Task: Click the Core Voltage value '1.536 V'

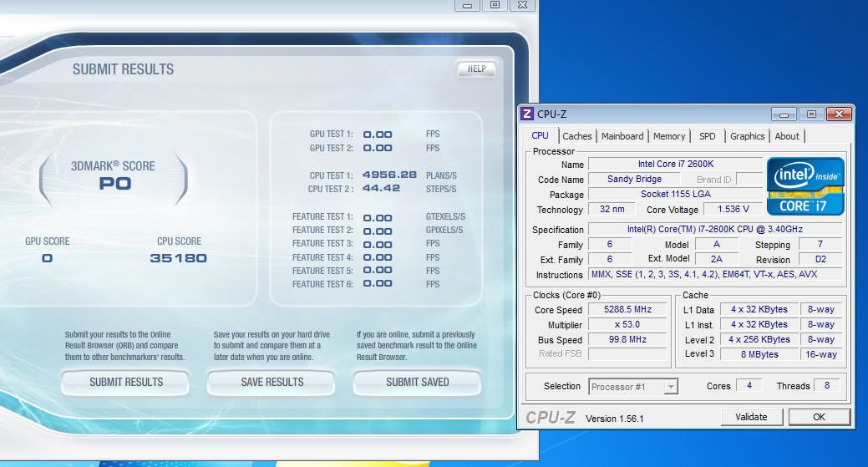Action: coord(733,209)
